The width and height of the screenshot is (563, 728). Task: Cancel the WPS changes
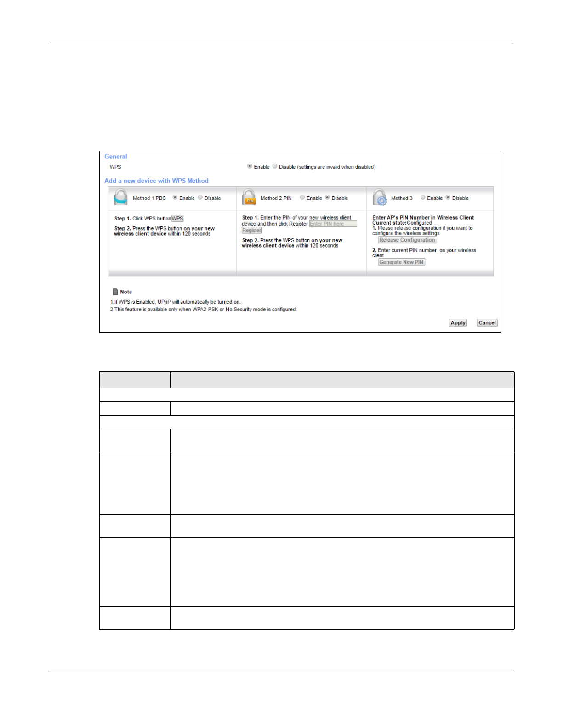coord(487,323)
